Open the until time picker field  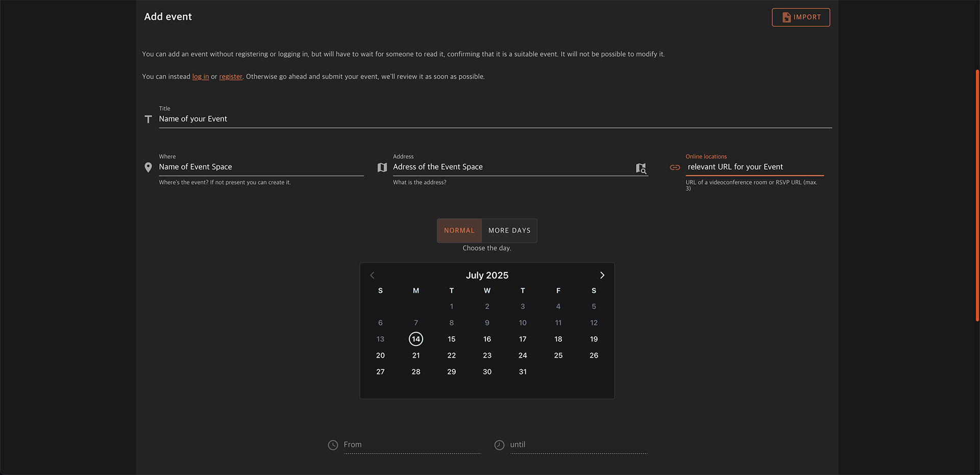(x=578, y=445)
